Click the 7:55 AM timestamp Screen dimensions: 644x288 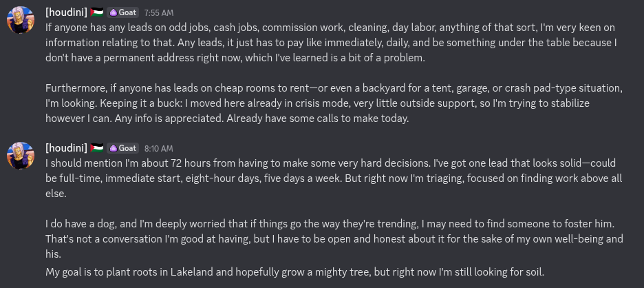tap(159, 13)
